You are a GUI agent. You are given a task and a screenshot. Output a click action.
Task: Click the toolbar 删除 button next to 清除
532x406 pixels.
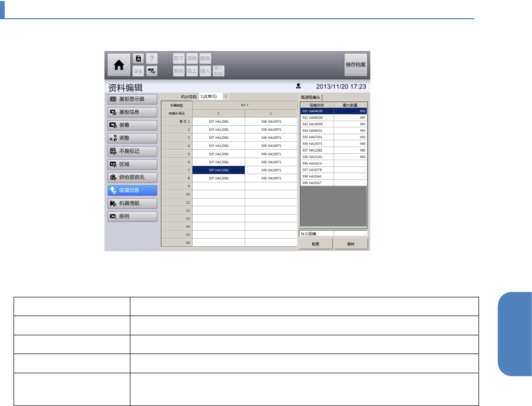click(205, 58)
